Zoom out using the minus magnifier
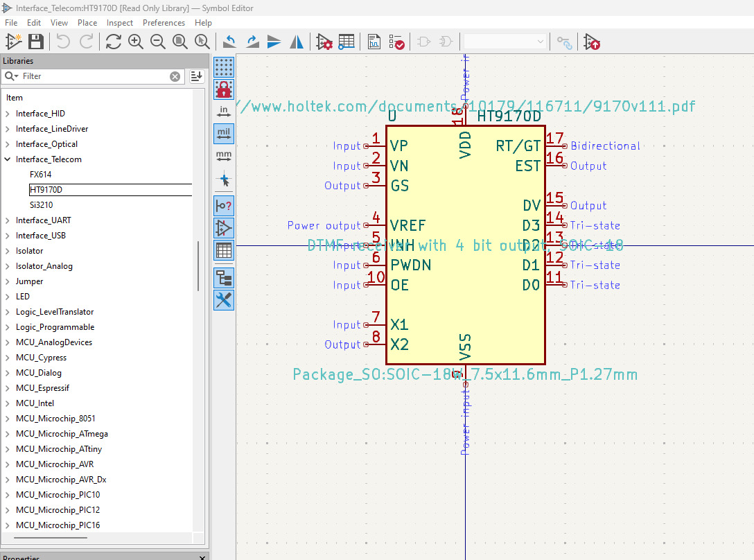Image resolution: width=754 pixels, height=560 pixels. coord(158,42)
